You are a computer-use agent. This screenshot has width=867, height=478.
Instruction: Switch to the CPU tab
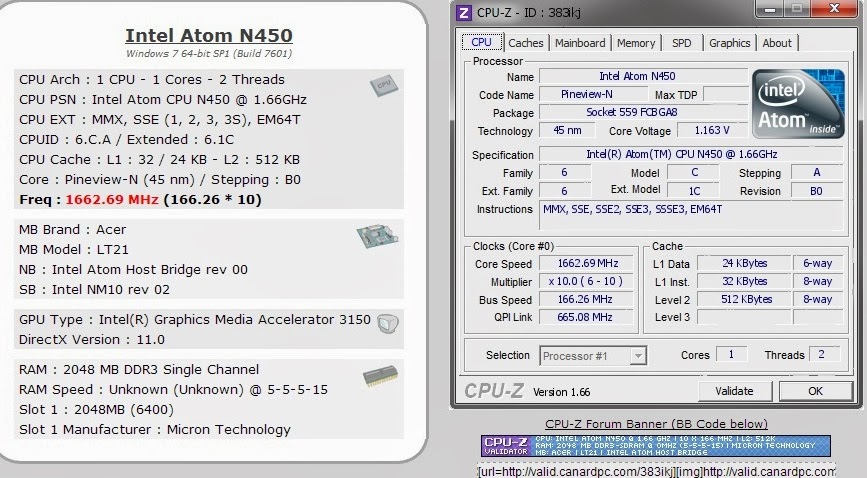481,43
